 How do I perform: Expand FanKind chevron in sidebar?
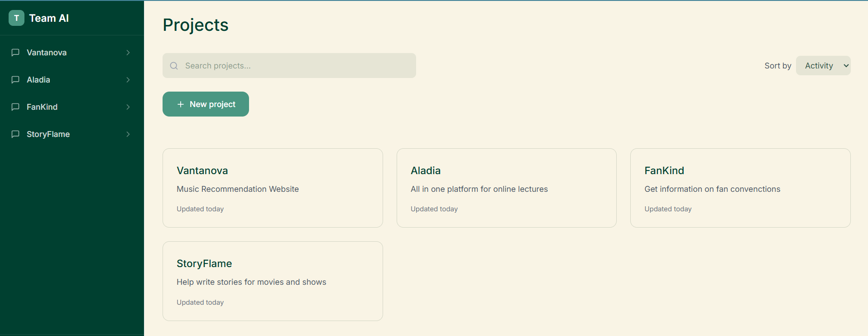[128, 107]
